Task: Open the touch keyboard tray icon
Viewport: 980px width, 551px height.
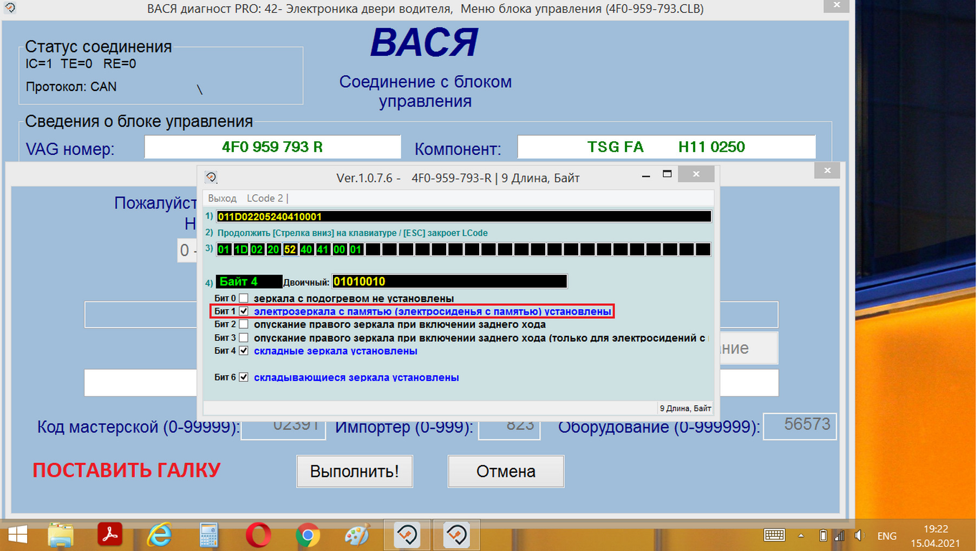Action: 774,535
